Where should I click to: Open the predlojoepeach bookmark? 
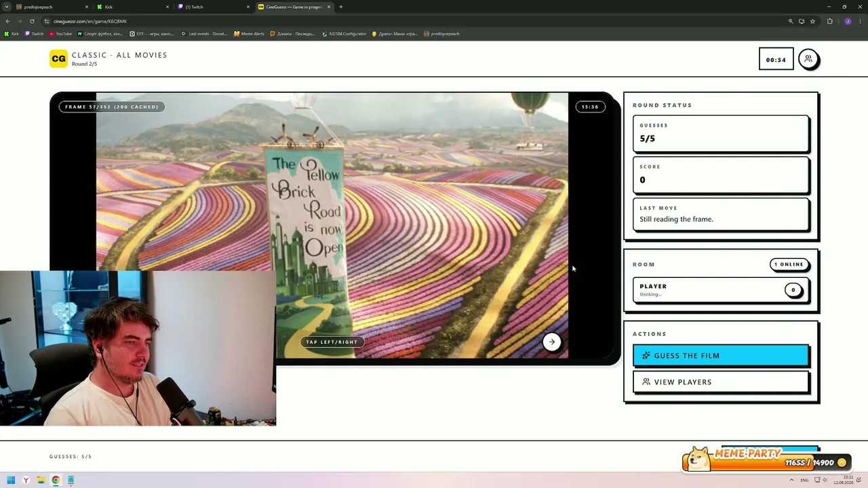click(441, 33)
